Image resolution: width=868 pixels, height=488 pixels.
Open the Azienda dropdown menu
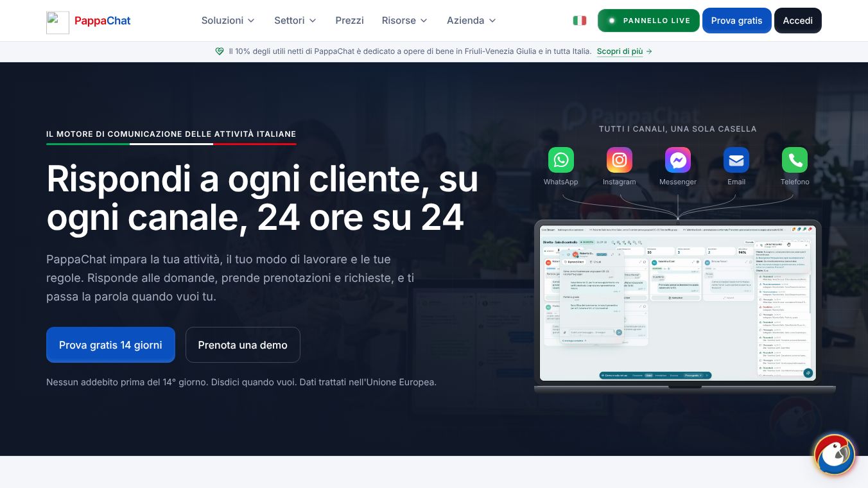(x=471, y=21)
